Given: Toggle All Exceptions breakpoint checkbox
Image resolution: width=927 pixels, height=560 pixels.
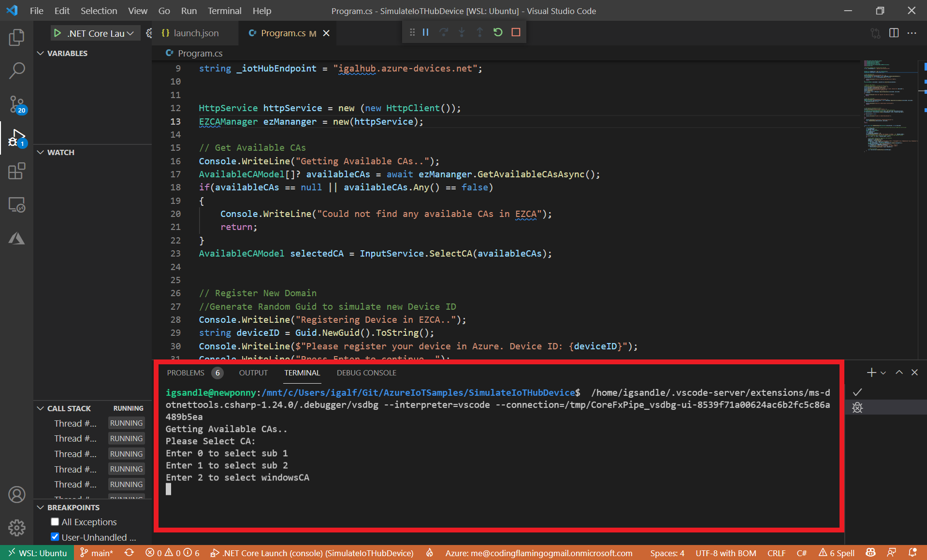Looking at the screenshot, I should click(x=55, y=522).
